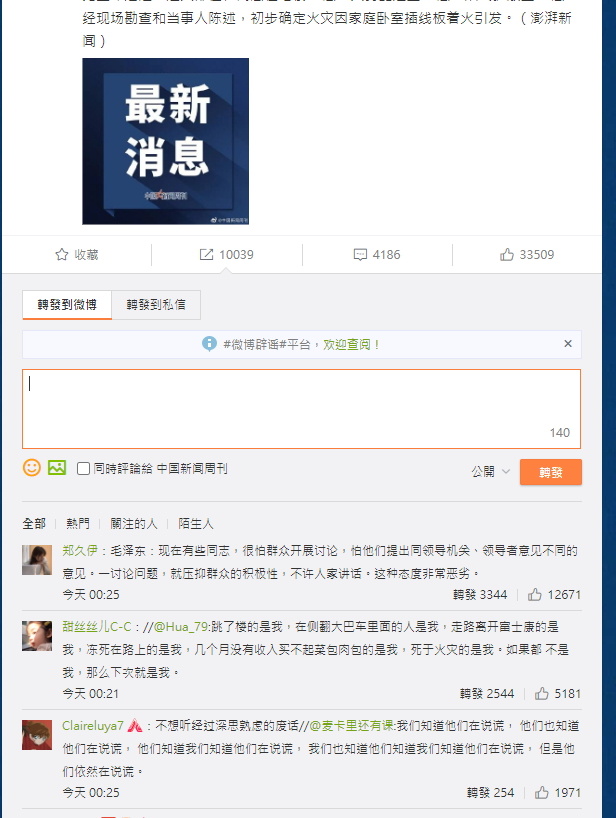Like 郑久伊's comment with 12671 thumbs-up
Image resolution: width=616 pixels, height=818 pixels.
point(535,595)
